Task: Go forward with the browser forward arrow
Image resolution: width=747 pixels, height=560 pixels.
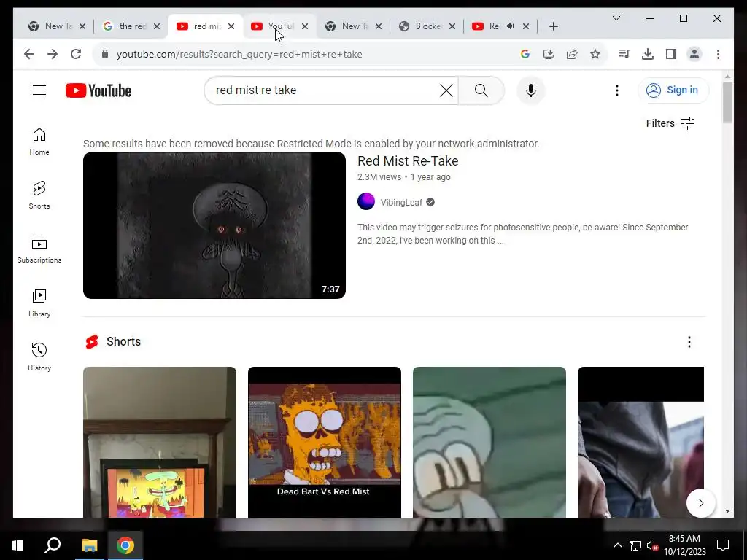Action: click(x=53, y=54)
